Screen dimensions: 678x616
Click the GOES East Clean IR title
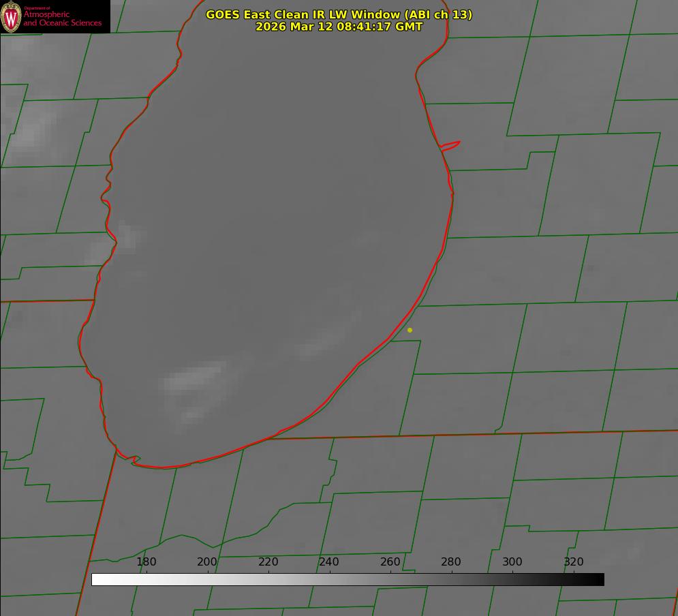[x=339, y=14]
